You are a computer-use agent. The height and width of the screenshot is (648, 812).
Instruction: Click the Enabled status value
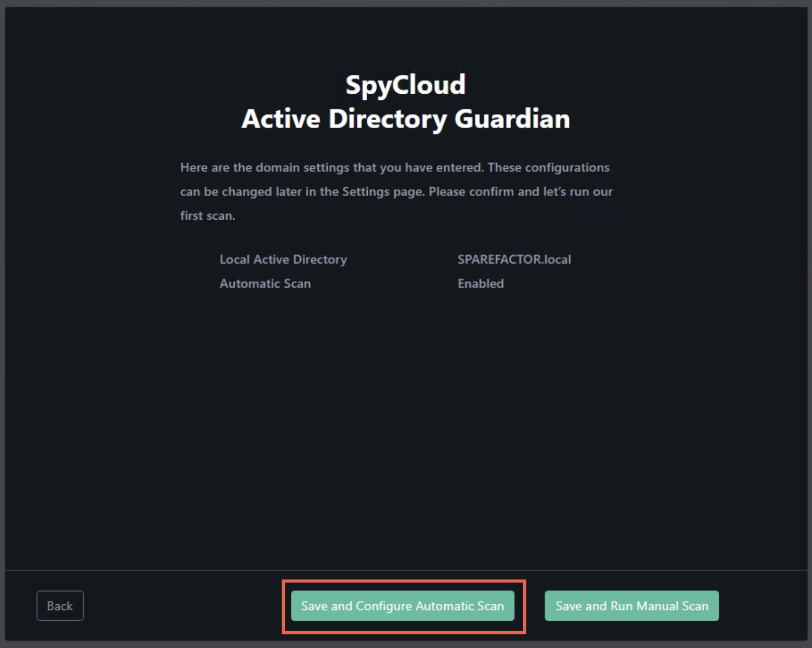coord(480,283)
